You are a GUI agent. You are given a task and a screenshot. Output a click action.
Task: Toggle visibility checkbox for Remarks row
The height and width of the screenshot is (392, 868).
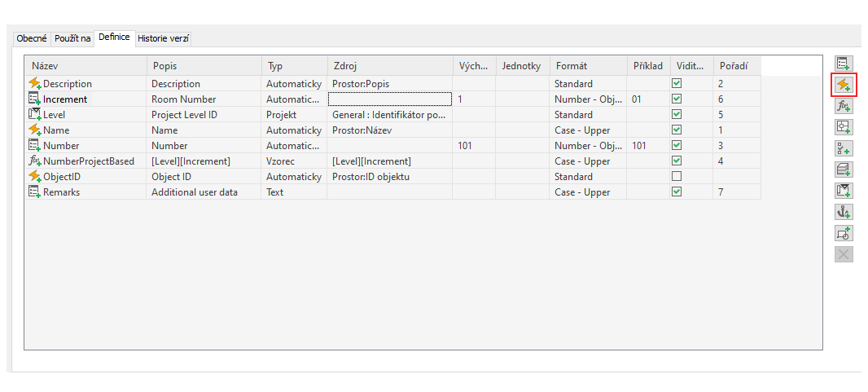coord(677,192)
